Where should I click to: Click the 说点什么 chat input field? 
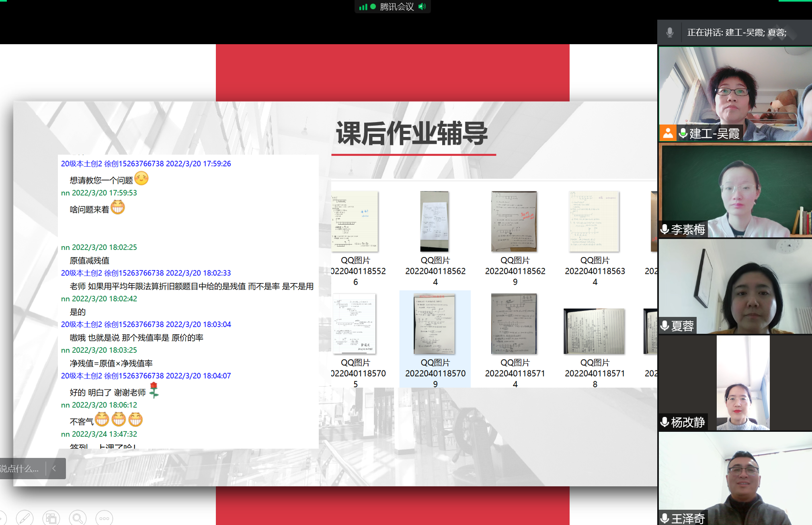(x=20, y=468)
